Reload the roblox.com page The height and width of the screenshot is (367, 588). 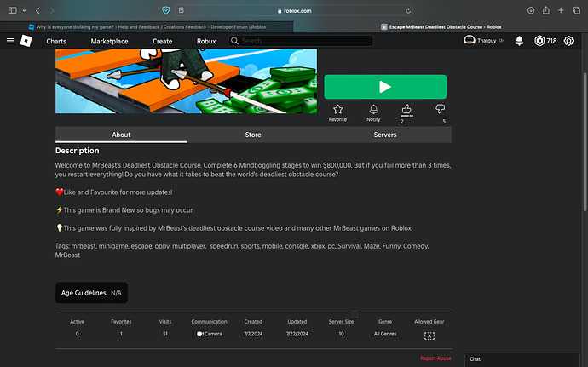point(408,10)
